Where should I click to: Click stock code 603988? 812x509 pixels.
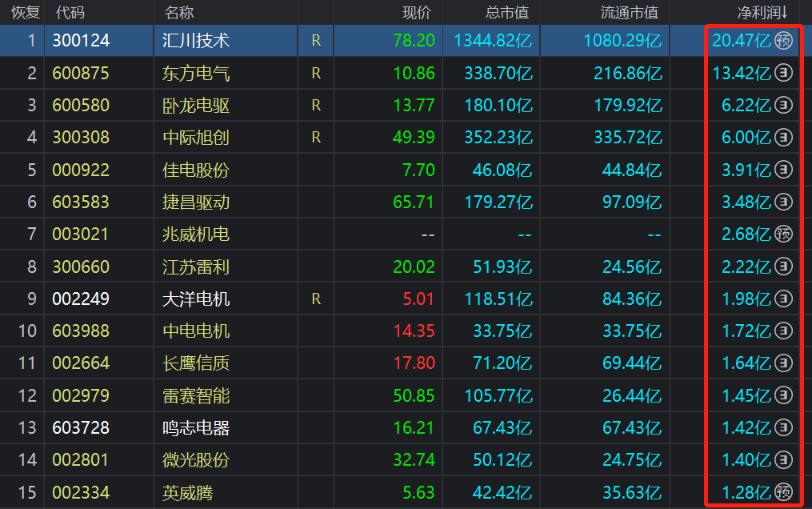pos(81,331)
